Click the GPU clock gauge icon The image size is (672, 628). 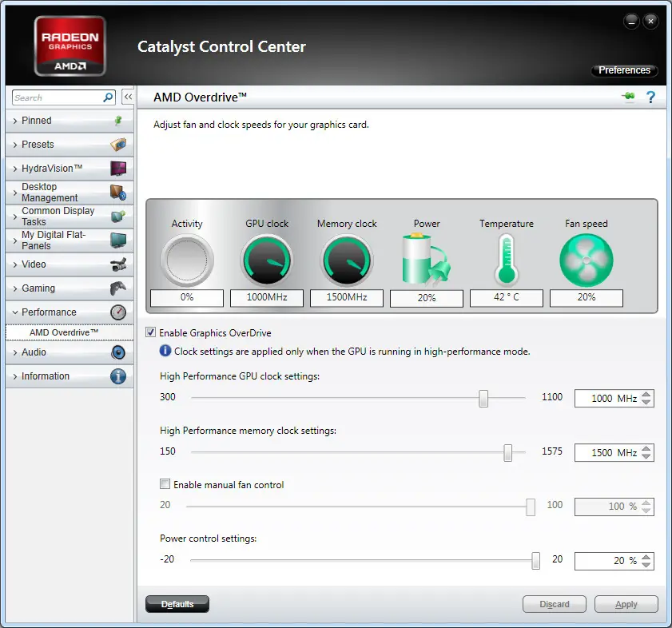point(267,260)
